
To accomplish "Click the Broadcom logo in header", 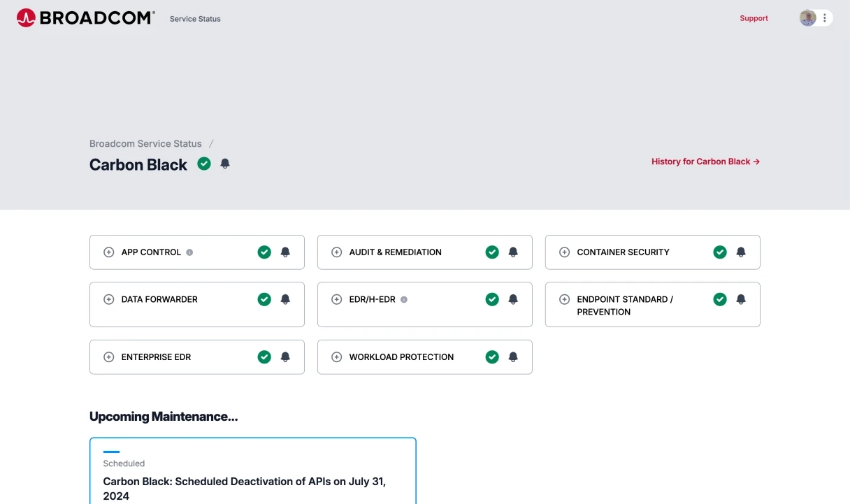I will click(x=85, y=18).
